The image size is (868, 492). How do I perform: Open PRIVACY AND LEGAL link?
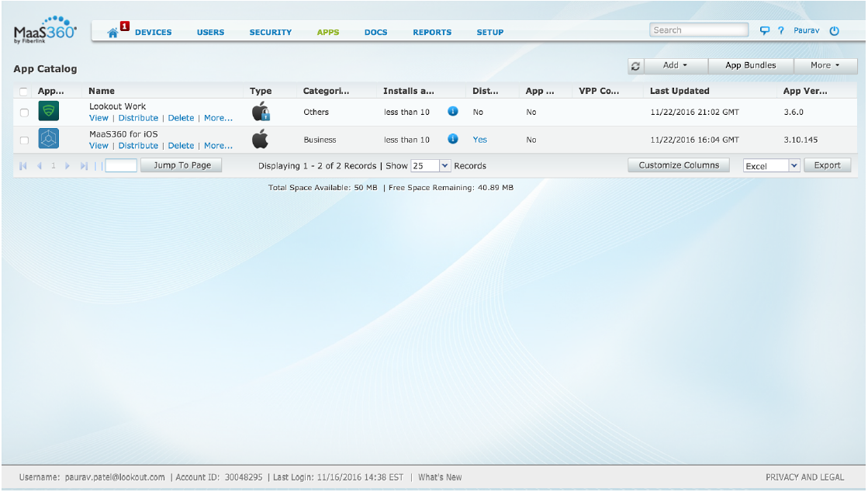click(804, 477)
